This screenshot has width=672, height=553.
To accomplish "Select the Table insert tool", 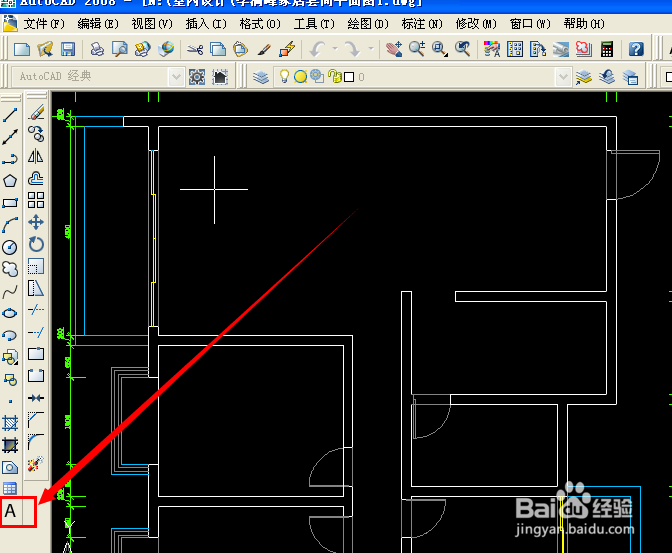I will point(10,488).
